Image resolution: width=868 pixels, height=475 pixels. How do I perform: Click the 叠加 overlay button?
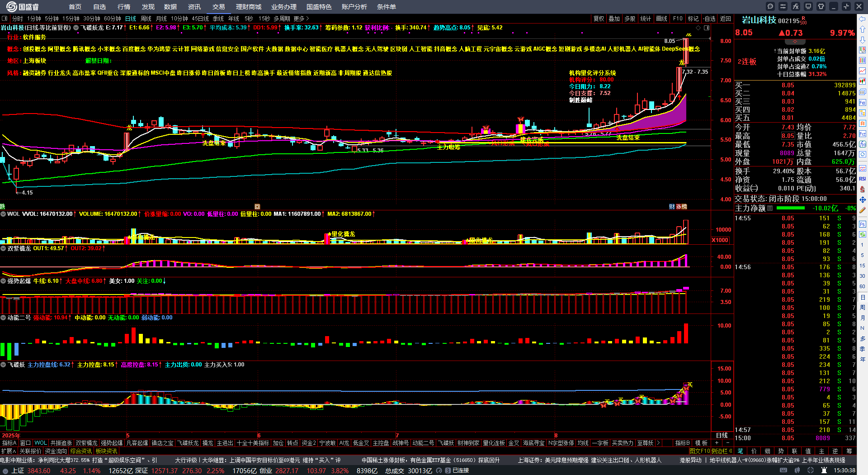tap(614, 19)
